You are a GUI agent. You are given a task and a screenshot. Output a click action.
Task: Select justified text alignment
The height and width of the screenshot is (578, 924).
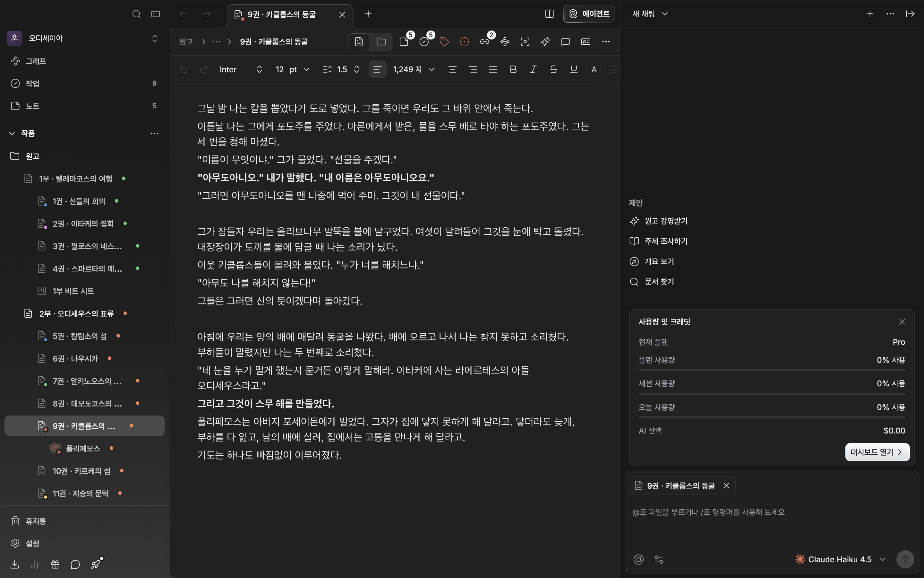pyautogui.click(x=493, y=69)
